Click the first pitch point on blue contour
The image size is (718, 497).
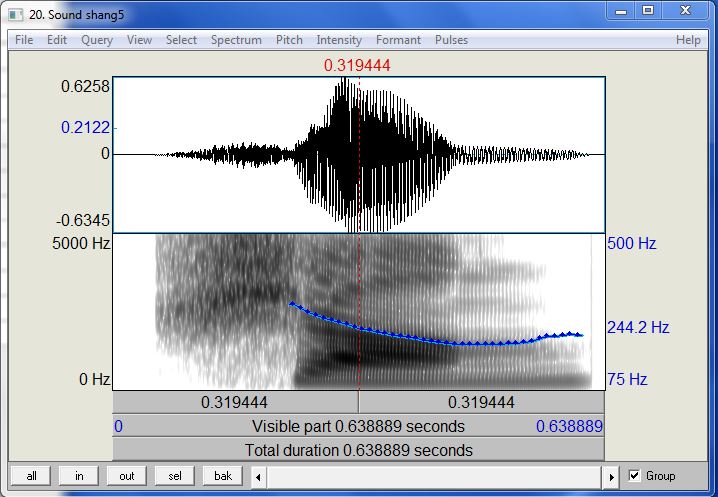click(x=292, y=303)
